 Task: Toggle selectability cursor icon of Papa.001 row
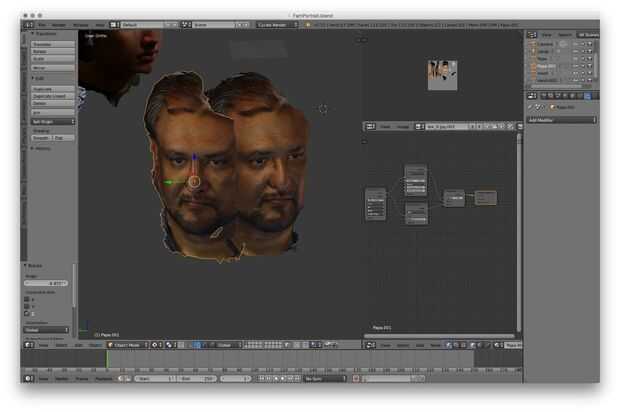[583, 66]
